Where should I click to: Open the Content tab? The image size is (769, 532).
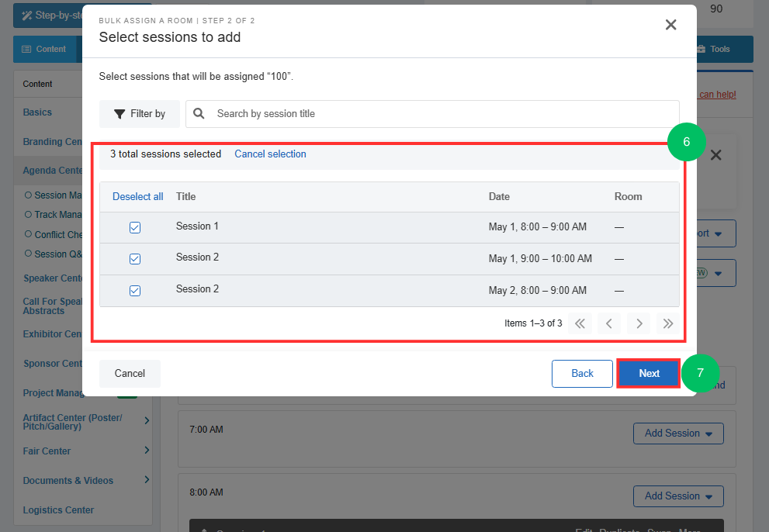[x=44, y=49]
